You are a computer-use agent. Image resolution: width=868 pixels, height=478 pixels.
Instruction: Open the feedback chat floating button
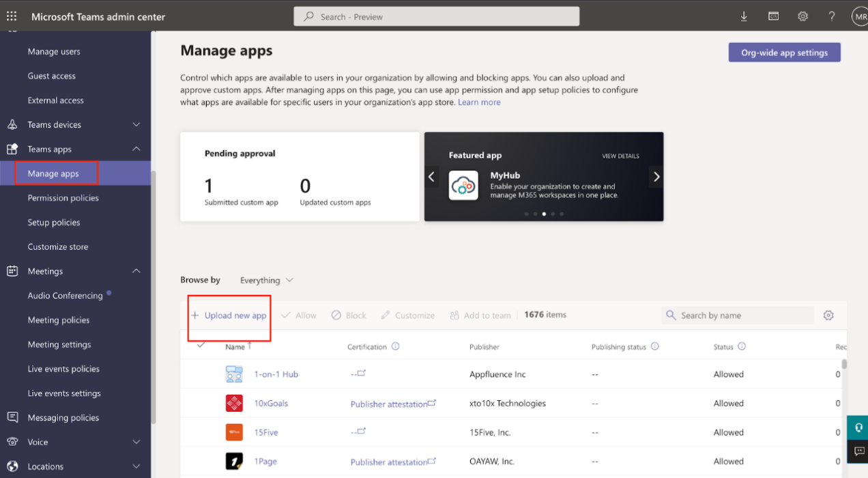[858, 451]
